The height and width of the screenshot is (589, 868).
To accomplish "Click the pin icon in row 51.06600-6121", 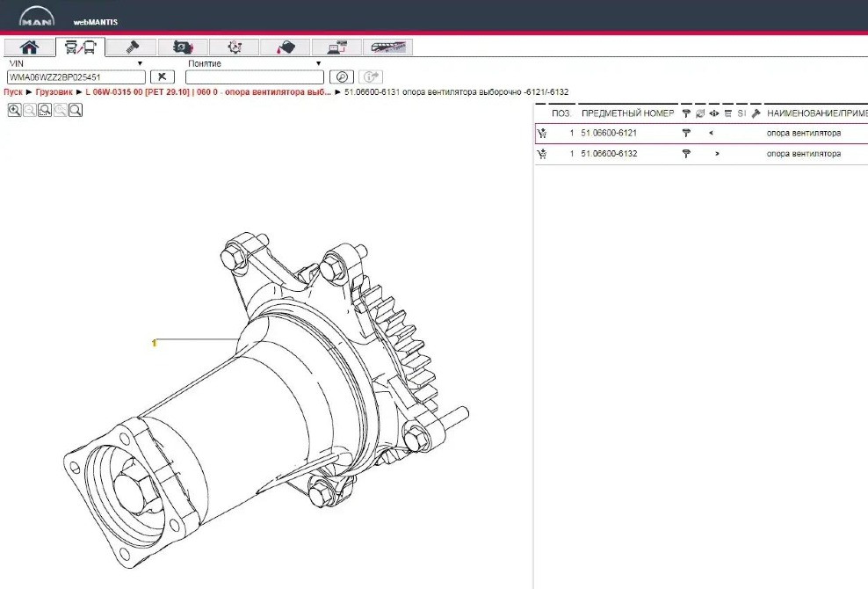I will [686, 133].
